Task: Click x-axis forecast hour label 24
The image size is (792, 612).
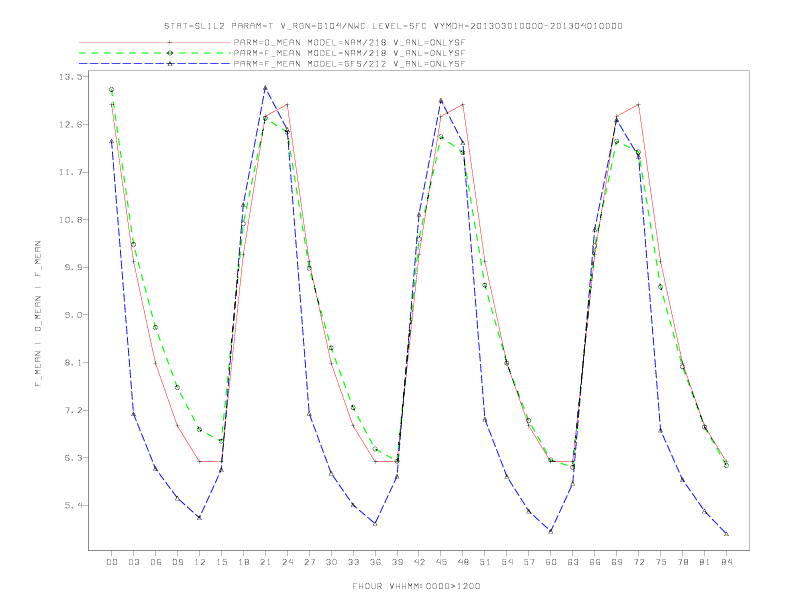Action: [x=287, y=562]
